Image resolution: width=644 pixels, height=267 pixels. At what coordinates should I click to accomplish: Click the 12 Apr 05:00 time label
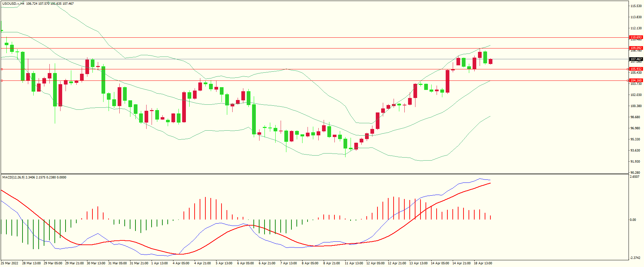(x=375, y=263)
